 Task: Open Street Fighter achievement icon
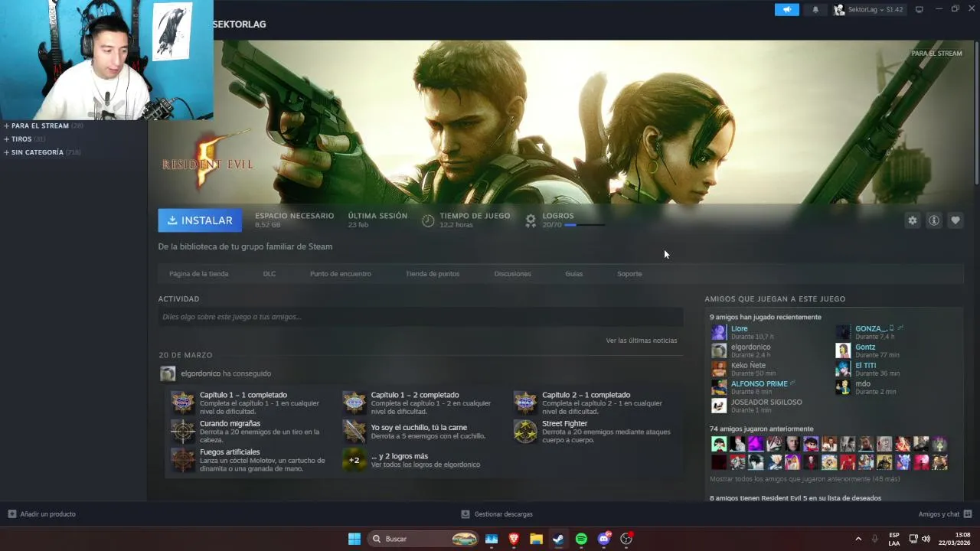[x=525, y=431]
